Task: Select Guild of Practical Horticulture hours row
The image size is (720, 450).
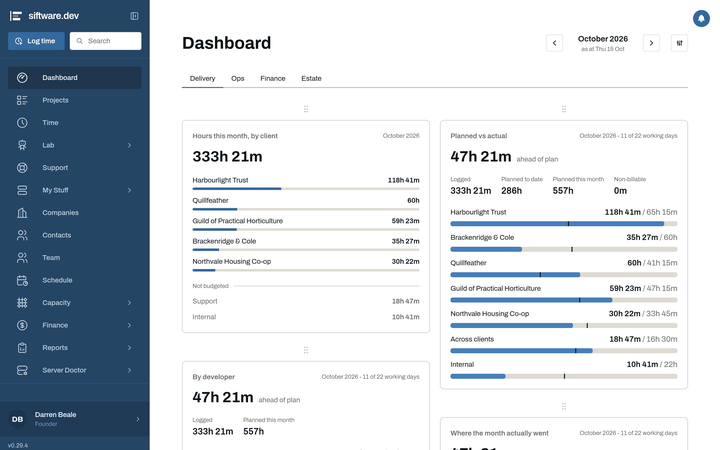Action: [306, 224]
